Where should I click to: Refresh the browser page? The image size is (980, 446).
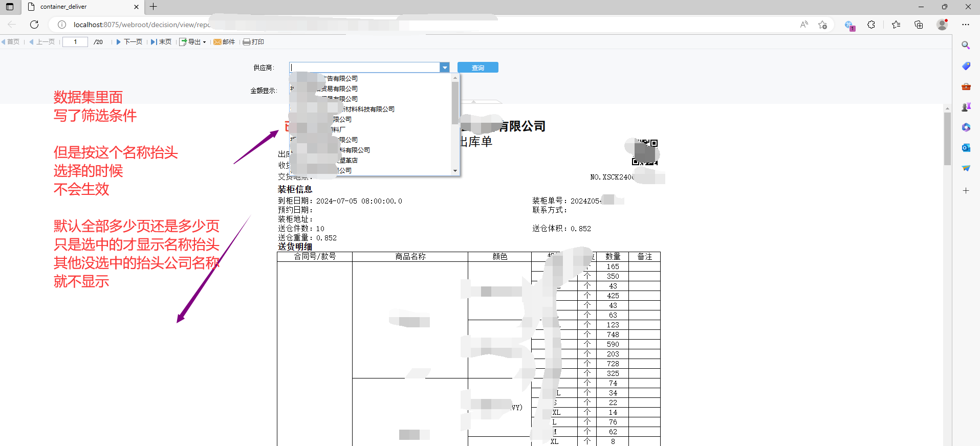coord(34,25)
